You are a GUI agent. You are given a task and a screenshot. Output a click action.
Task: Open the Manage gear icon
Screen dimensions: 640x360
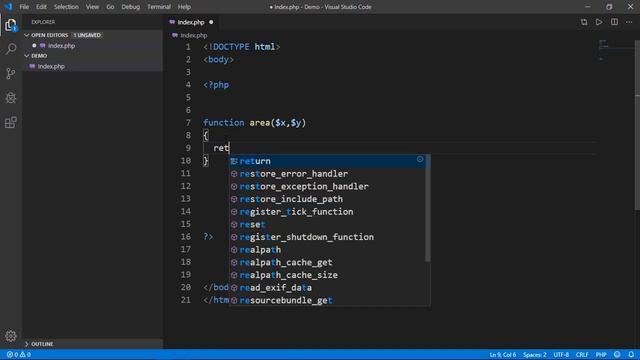point(11,336)
